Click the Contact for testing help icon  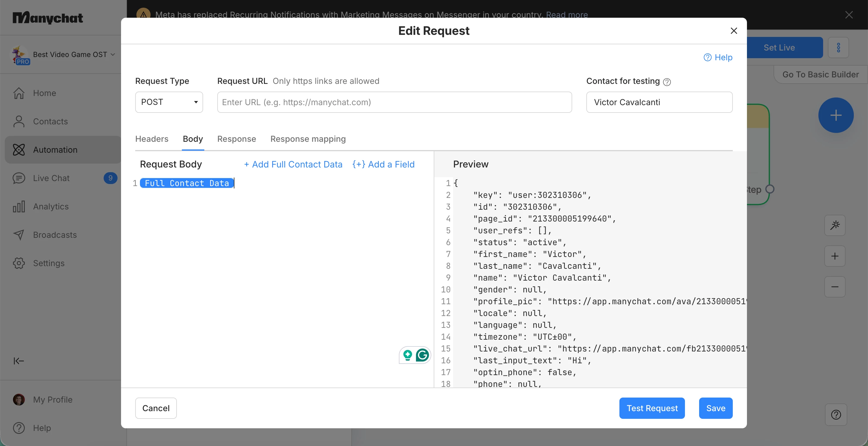667,82
